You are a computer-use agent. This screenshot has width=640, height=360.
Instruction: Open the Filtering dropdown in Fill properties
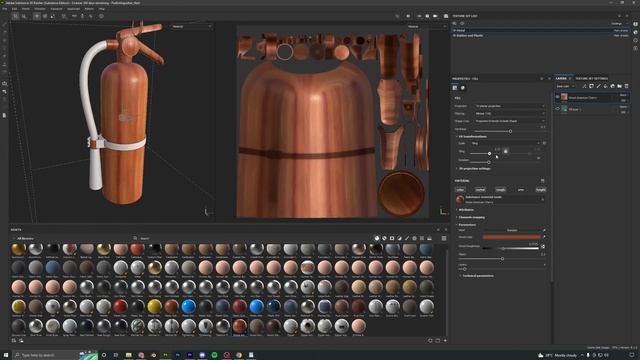509,113
